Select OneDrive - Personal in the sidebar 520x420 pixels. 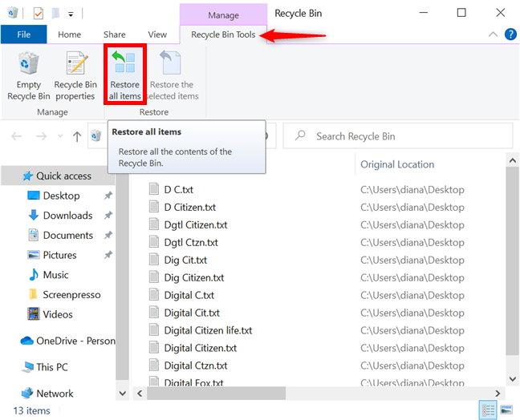click(x=68, y=341)
